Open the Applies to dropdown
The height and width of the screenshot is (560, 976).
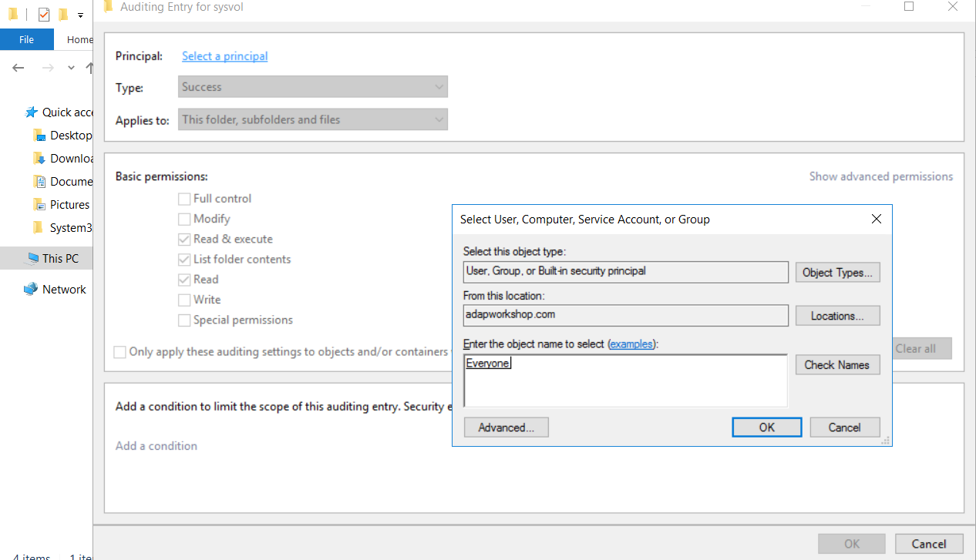tap(313, 119)
